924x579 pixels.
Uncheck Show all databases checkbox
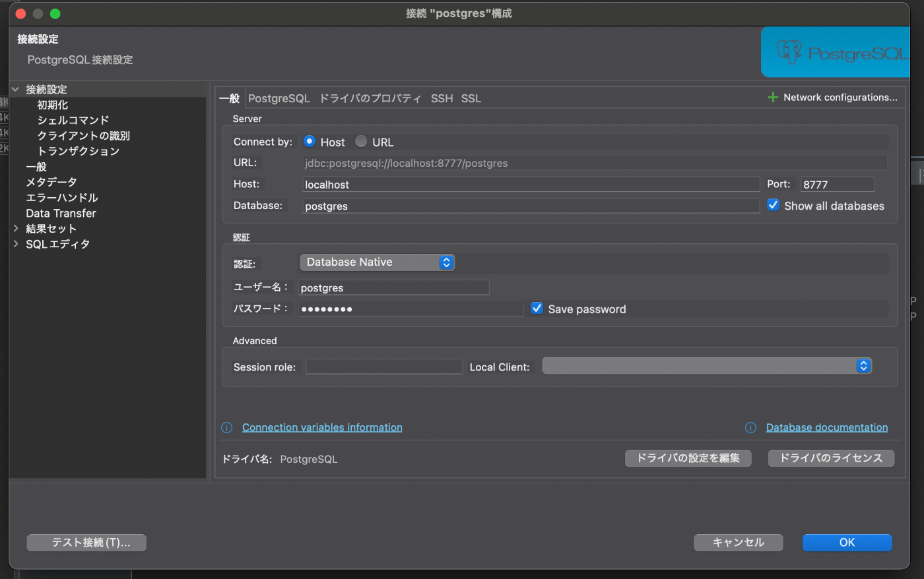pyautogui.click(x=773, y=205)
